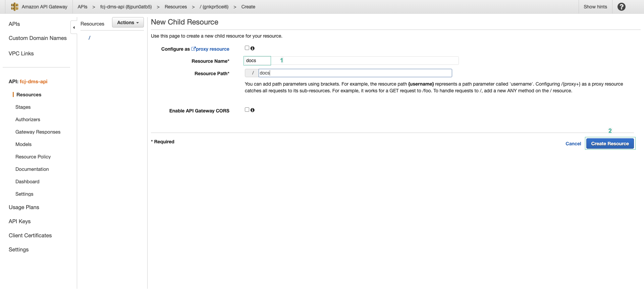Open Authorizers section
644x289 pixels.
pyautogui.click(x=28, y=119)
